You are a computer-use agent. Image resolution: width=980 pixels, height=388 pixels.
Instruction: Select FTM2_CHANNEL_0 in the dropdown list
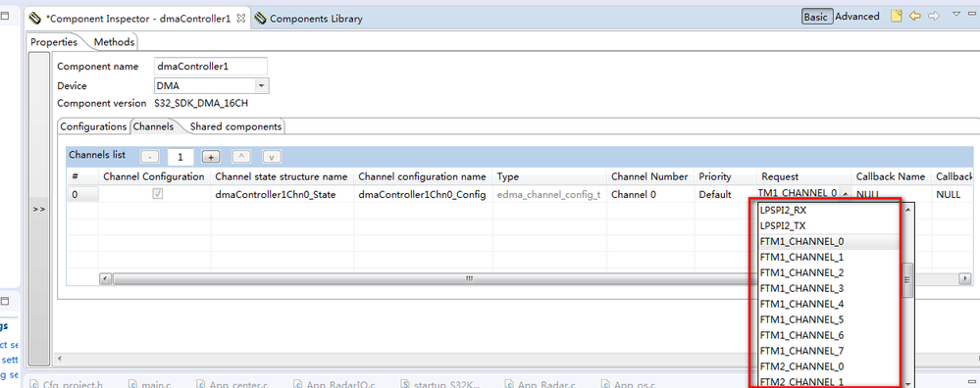(x=828, y=366)
